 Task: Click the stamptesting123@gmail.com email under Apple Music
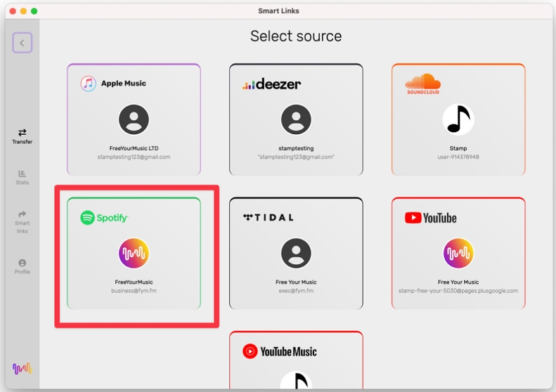pyautogui.click(x=133, y=157)
